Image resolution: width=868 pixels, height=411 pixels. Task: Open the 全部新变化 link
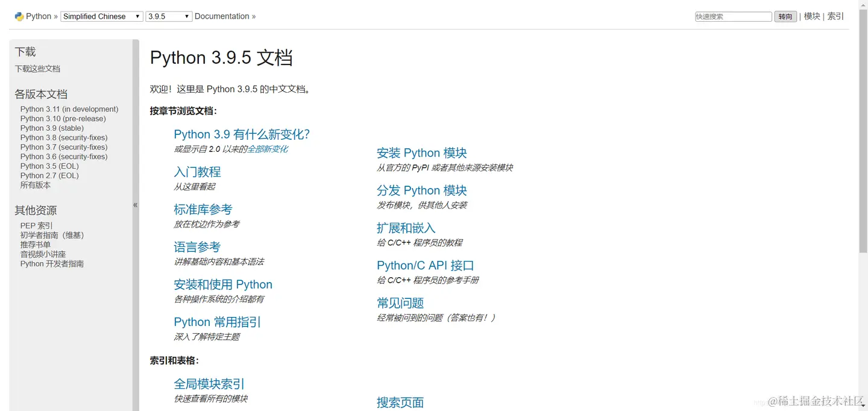(268, 149)
